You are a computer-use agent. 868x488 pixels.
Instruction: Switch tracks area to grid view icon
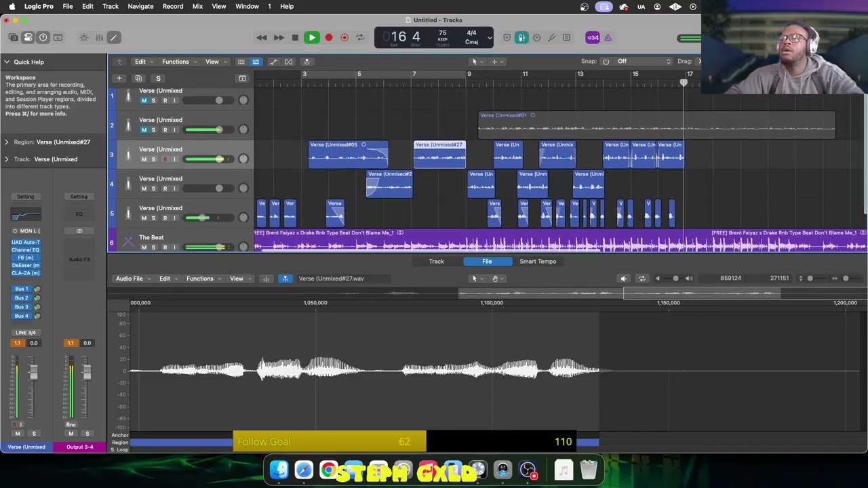pos(241,62)
